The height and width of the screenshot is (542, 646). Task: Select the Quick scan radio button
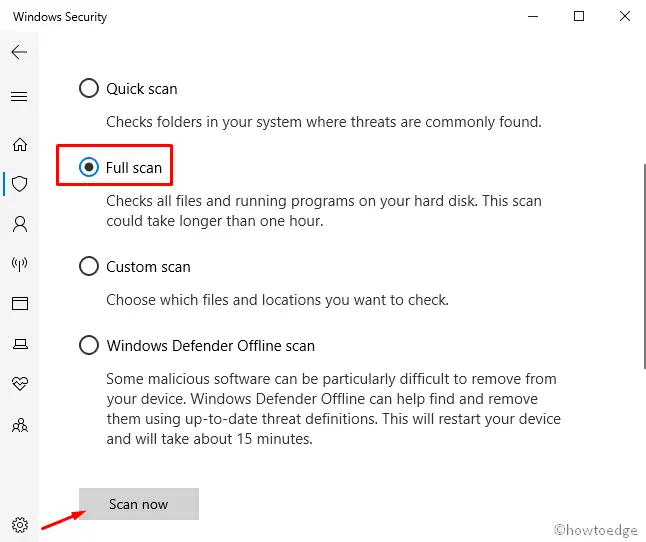coord(89,89)
